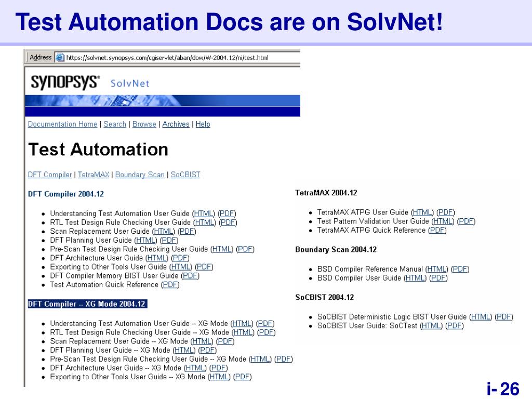The width and height of the screenshot is (532, 399).
Task: Click the SolvNet title text
Action: (x=130, y=83)
